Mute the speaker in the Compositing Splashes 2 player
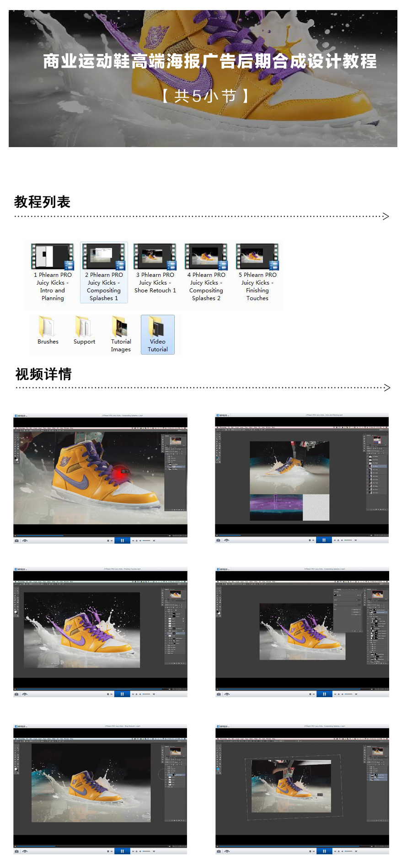The image size is (407, 868). (x=342, y=694)
